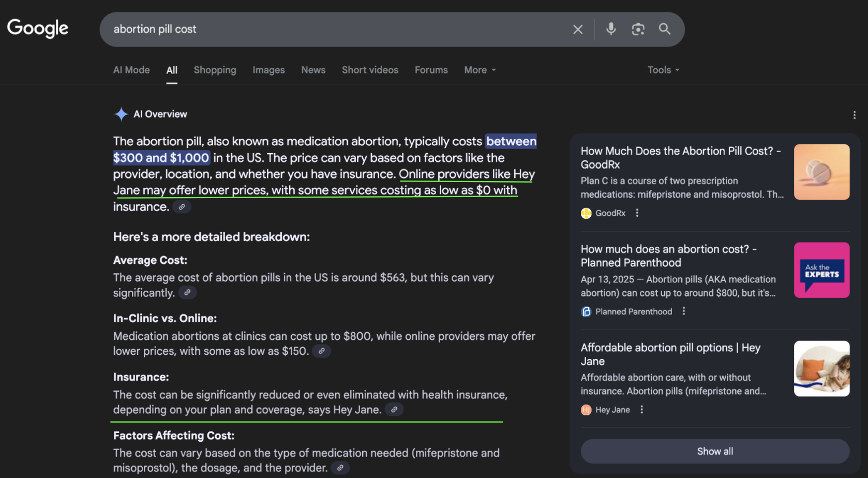
Task: Open AI Overview three-dot options menu
Action: tap(854, 115)
